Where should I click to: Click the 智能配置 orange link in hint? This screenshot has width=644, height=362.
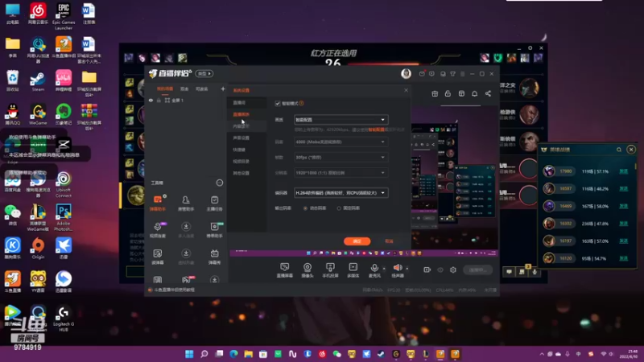coord(376,130)
